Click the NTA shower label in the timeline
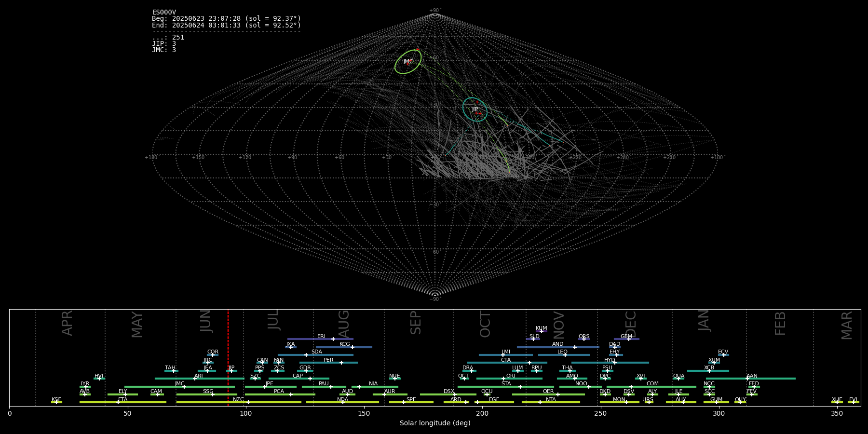Screen dimensions: 868x434 551,400
